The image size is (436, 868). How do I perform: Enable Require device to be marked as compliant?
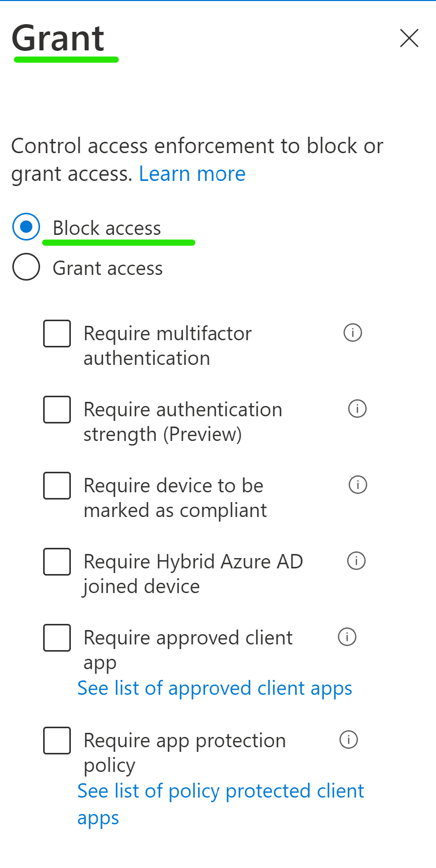pos(56,485)
